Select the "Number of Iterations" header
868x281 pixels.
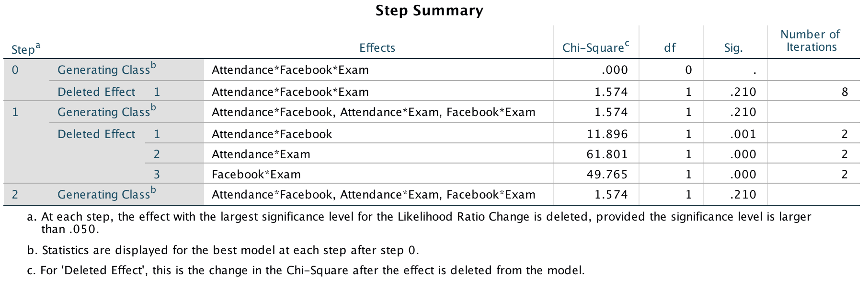(811, 41)
